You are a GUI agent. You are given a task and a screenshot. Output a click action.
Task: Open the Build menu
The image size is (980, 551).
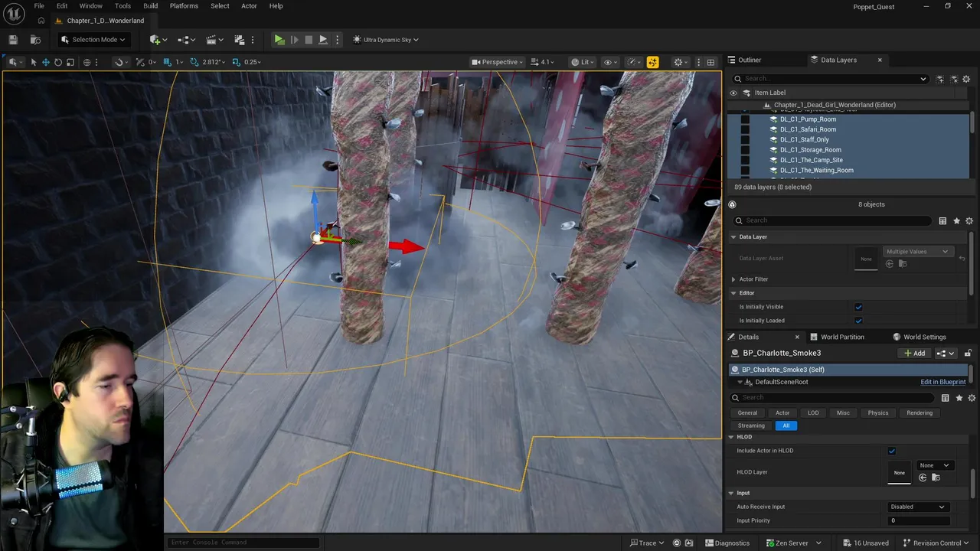150,6
